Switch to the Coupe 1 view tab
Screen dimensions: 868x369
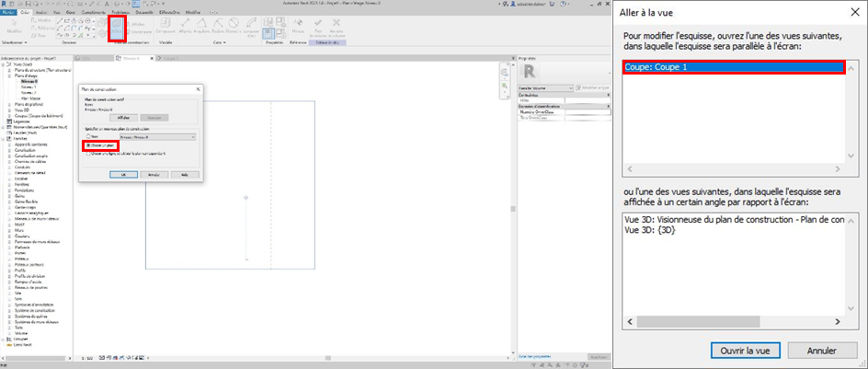[x=170, y=57]
